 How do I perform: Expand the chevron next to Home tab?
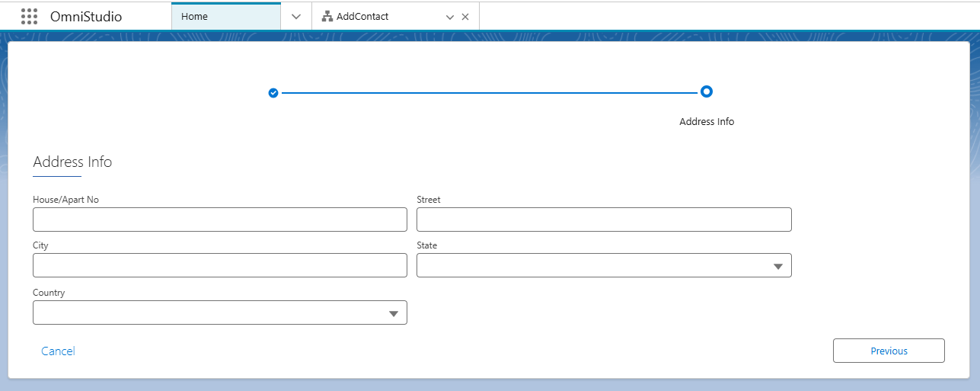pos(296,17)
